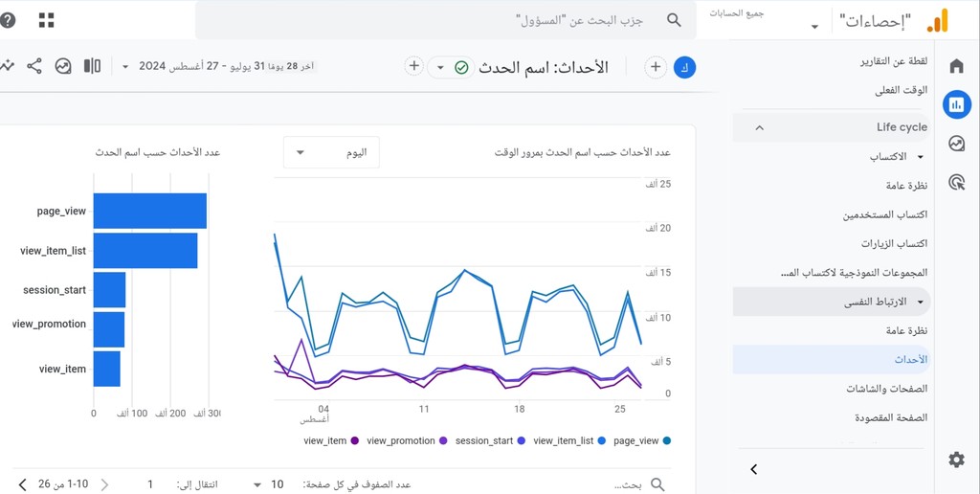Open الصفحات والشاشات report in sidebar
The image size is (980, 494).
pos(887,389)
